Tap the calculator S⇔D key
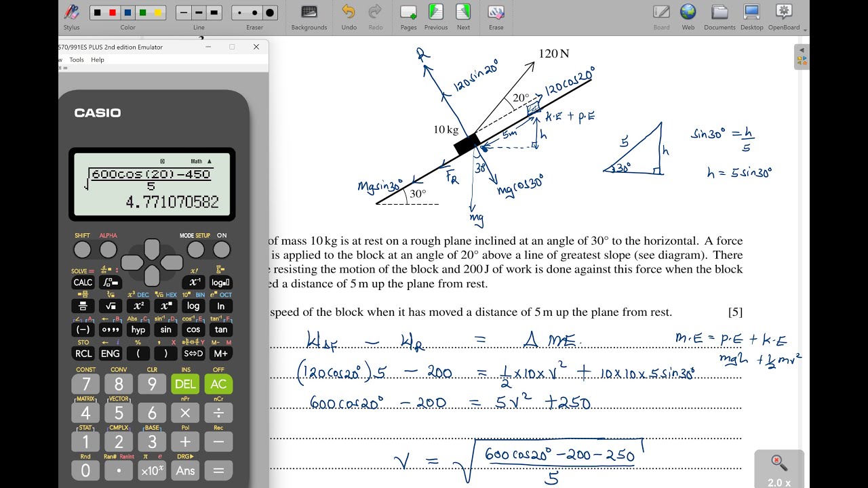The width and height of the screenshot is (868, 488). pyautogui.click(x=193, y=353)
